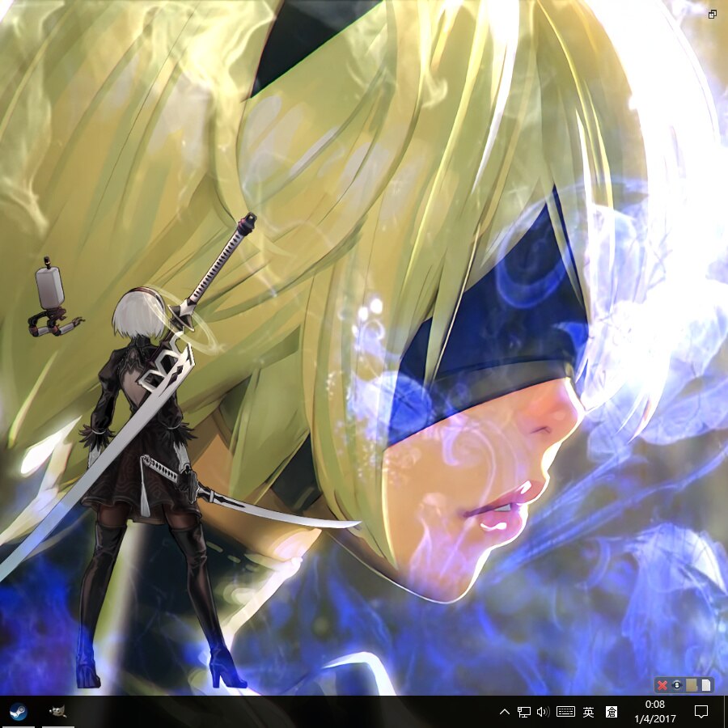Click the white page icon in the floating widget

point(705,685)
